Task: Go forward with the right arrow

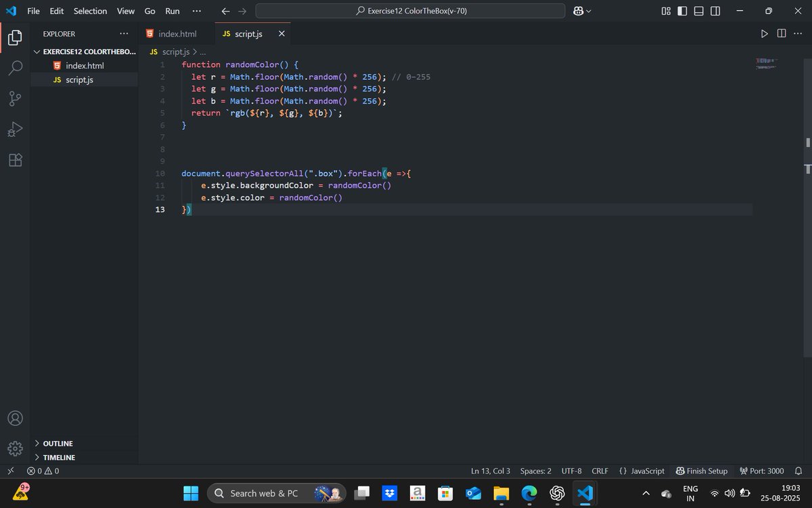Action: 242,12
